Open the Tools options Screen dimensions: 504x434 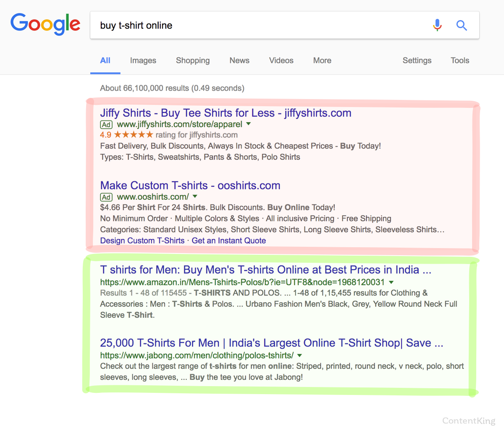click(x=460, y=60)
